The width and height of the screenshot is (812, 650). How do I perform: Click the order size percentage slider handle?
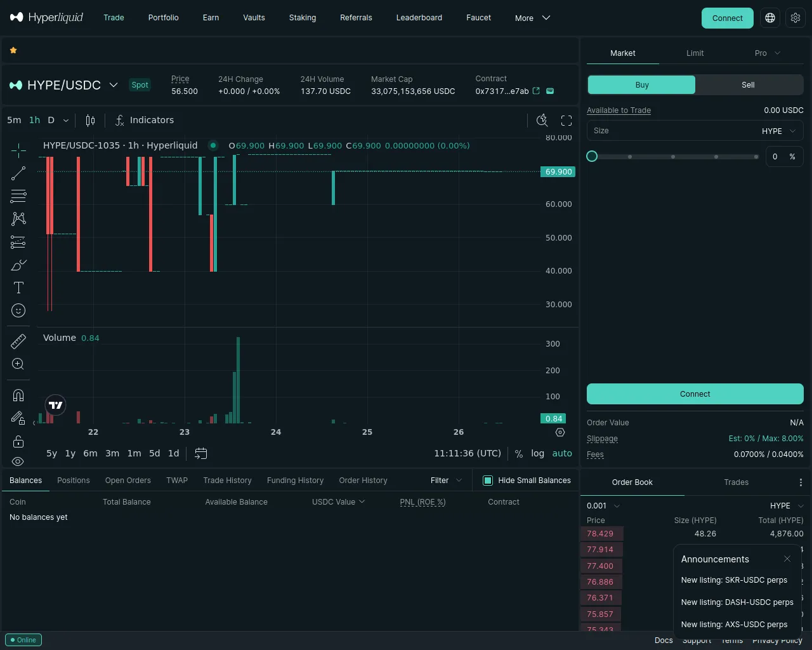pos(592,156)
